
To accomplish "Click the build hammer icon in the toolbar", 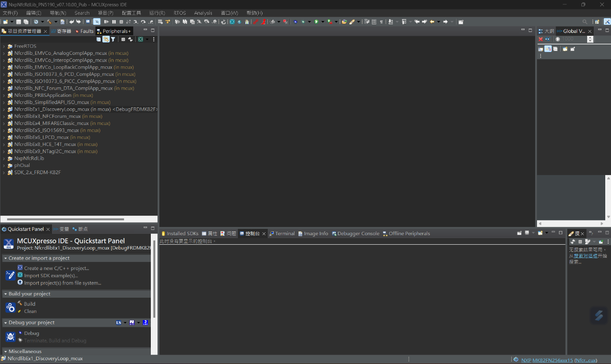I will click(49, 22).
